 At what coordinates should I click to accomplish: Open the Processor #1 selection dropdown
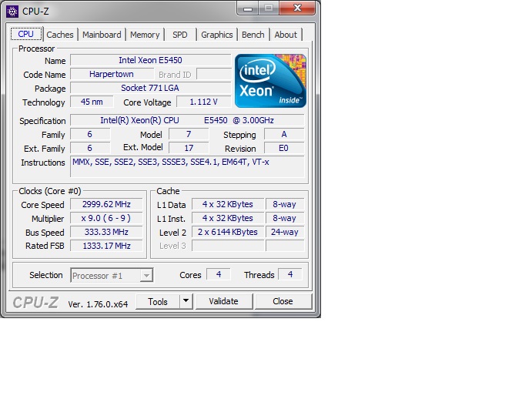tap(112, 276)
